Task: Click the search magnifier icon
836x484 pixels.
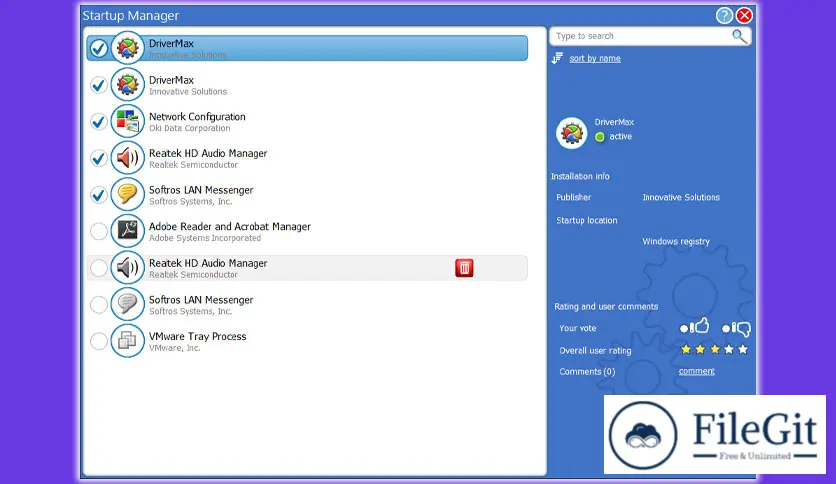Action: tap(739, 36)
